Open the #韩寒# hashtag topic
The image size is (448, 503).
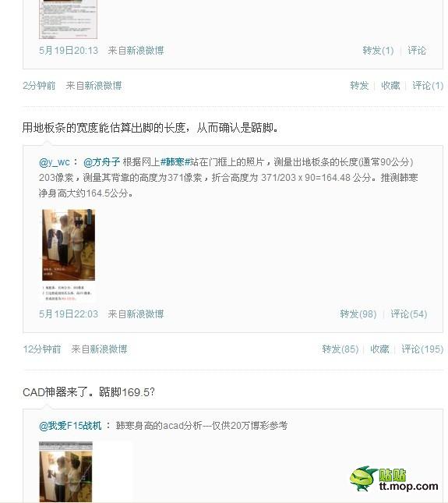[x=175, y=162]
